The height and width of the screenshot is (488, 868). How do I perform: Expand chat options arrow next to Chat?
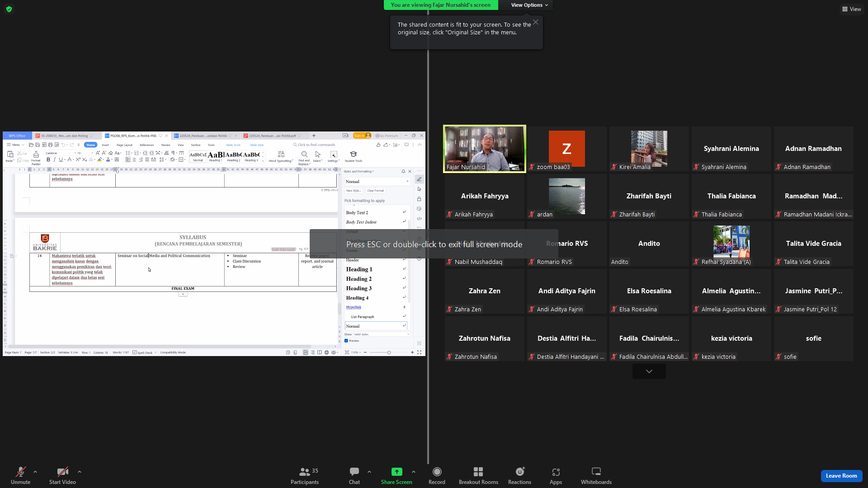pyautogui.click(x=369, y=472)
